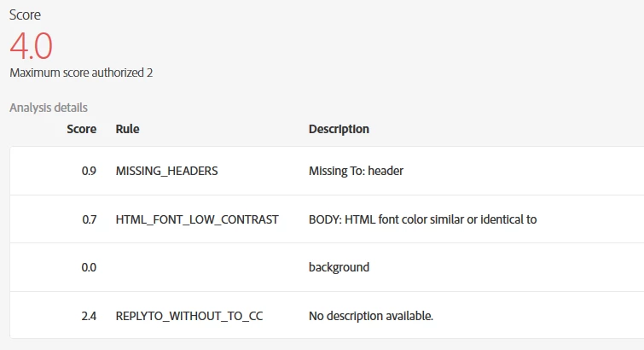Select the HTML_FONT_LOW_CONTRAST rule name
644x350 pixels.
click(x=197, y=219)
